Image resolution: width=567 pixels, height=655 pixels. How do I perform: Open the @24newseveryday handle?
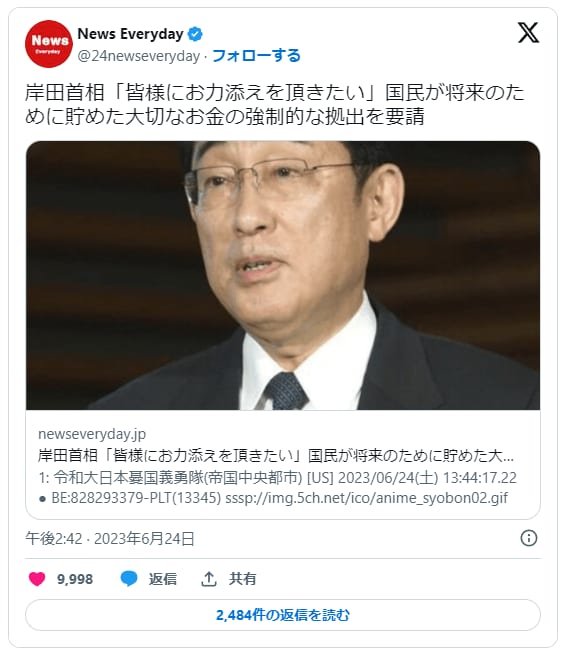click(x=139, y=56)
